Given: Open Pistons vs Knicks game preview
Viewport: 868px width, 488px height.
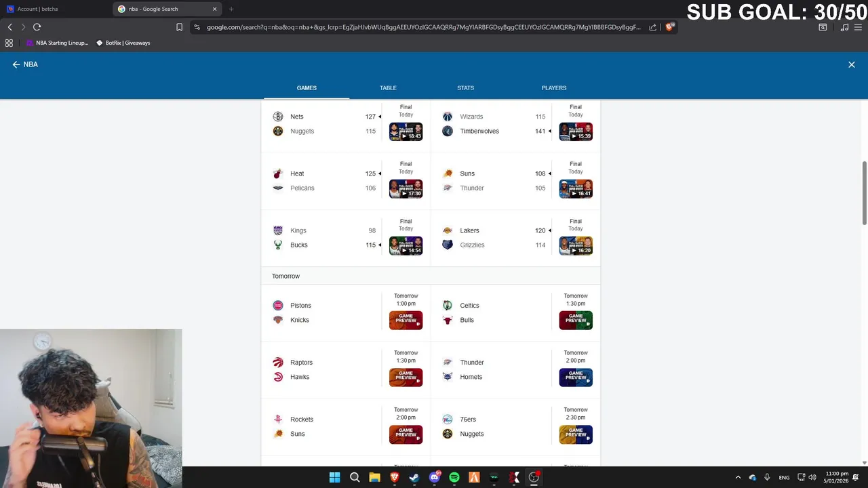Looking at the screenshot, I should (406, 320).
